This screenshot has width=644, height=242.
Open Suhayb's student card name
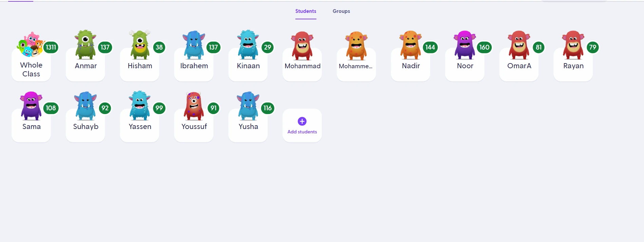click(85, 127)
